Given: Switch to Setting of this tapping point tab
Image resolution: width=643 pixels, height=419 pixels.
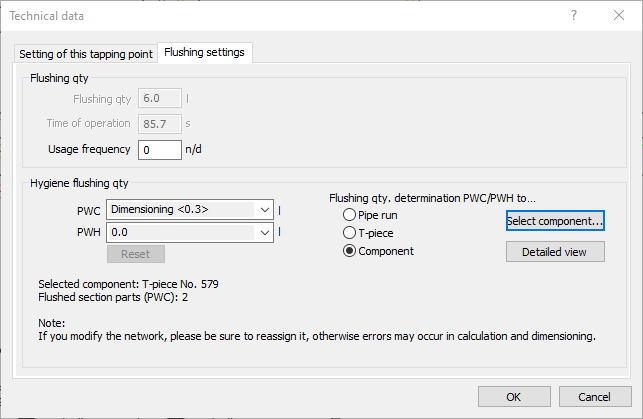Looking at the screenshot, I should [x=86, y=54].
